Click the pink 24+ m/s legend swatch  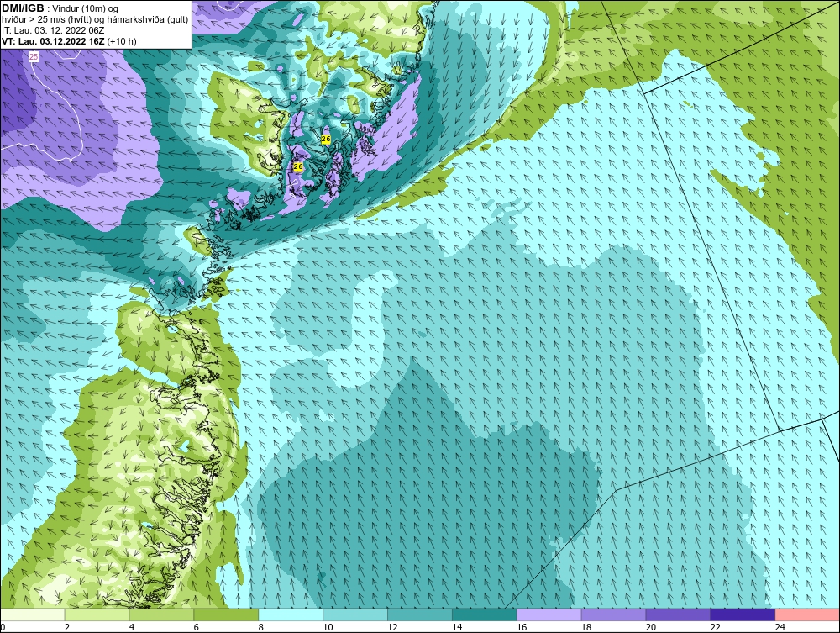(806, 615)
